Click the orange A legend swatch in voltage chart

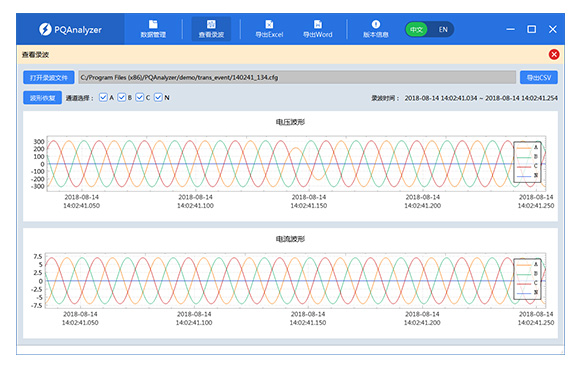pos(524,148)
